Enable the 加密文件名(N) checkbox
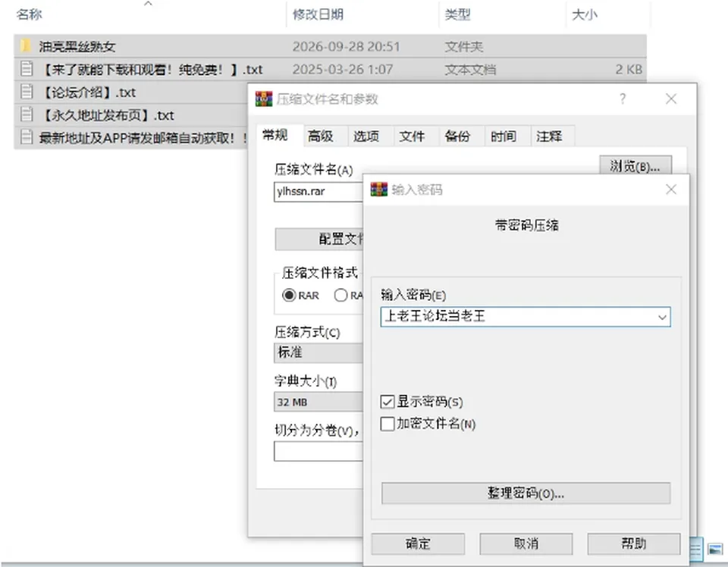This screenshot has height=567, width=728. click(388, 424)
